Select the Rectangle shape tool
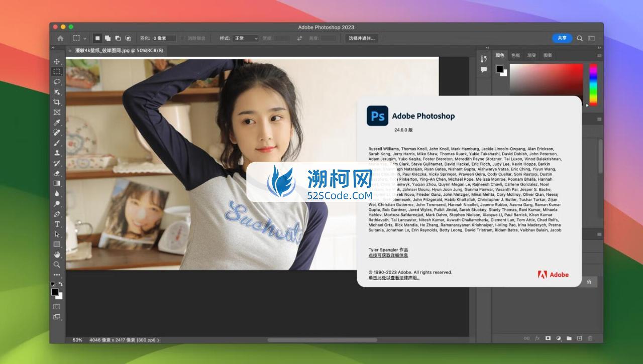 (x=57, y=244)
